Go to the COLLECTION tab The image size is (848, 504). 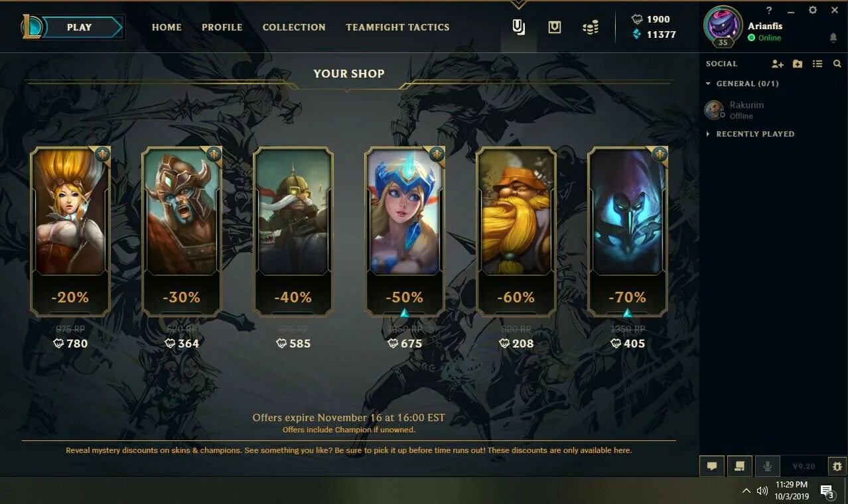point(294,27)
